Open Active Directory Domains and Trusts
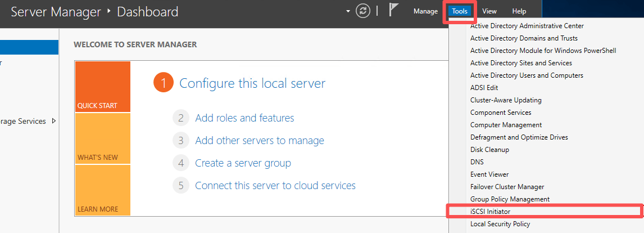This screenshot has height=233, width=644. (524, 38)
